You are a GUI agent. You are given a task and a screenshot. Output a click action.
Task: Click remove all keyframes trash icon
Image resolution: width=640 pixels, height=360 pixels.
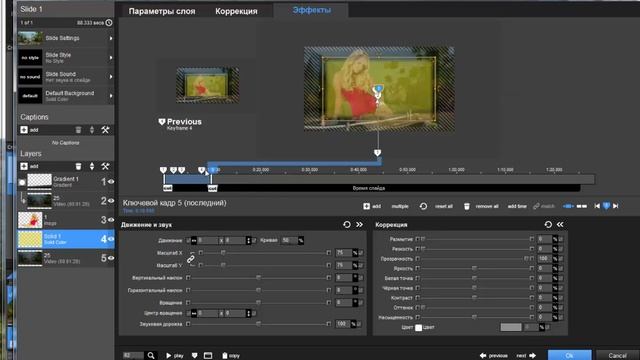click(467, 206)
